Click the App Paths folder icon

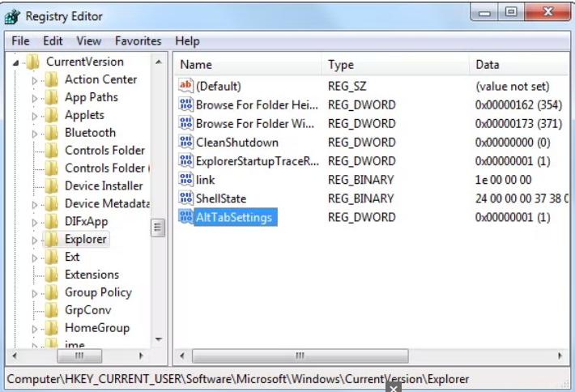coord(51,97)
